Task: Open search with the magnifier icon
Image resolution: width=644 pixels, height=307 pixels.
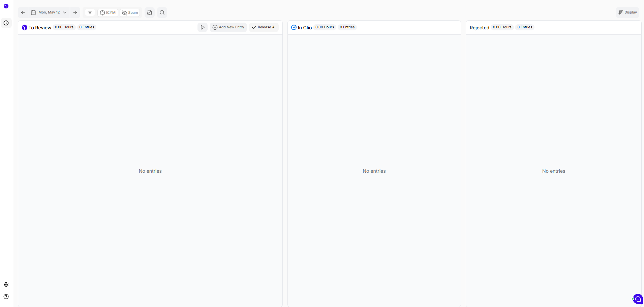Action: 162,12
